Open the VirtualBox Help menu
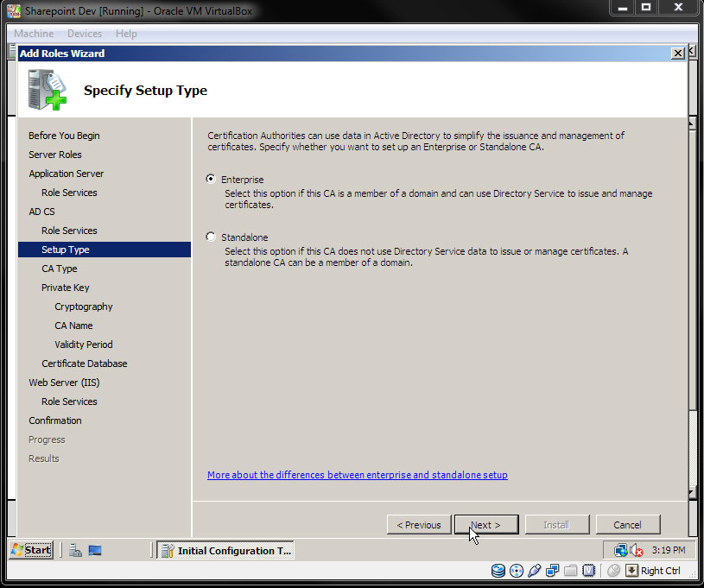Screen dimensions: 704x588 [126, 34]
